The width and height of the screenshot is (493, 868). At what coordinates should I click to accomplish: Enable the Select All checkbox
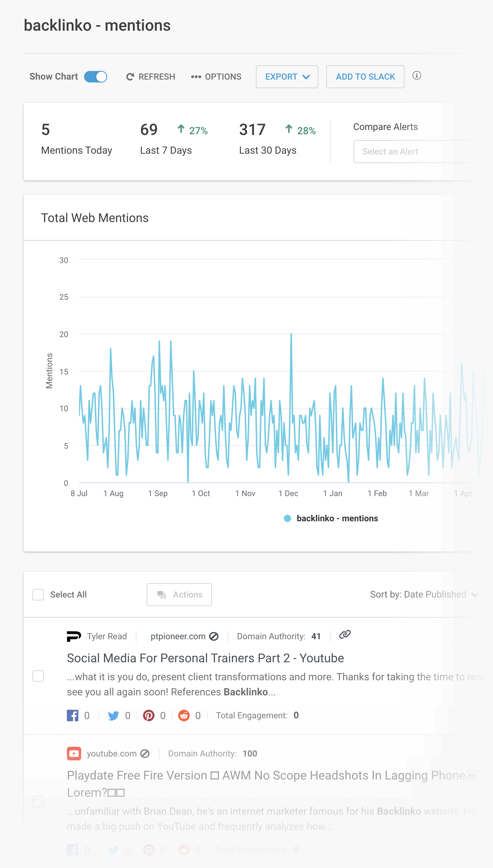click(38, 594)
